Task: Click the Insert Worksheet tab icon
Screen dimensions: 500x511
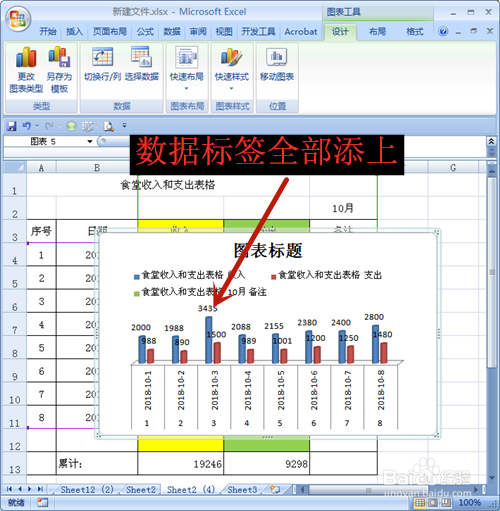Action: 275,489
